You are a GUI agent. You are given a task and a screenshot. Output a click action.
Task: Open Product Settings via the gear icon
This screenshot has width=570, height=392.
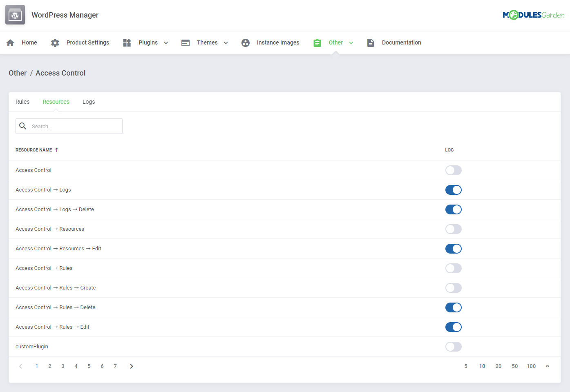click(55, 42)
